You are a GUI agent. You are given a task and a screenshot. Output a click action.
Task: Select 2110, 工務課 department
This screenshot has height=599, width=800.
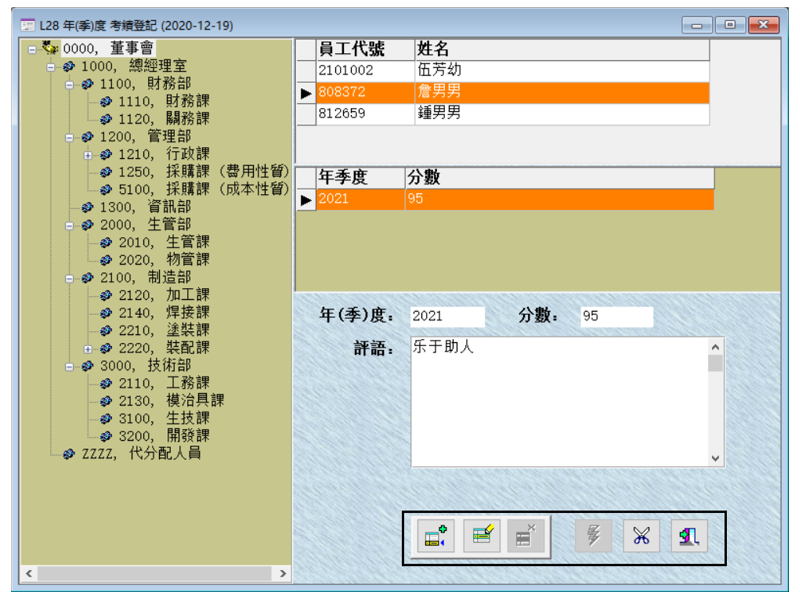click(164, 383)
